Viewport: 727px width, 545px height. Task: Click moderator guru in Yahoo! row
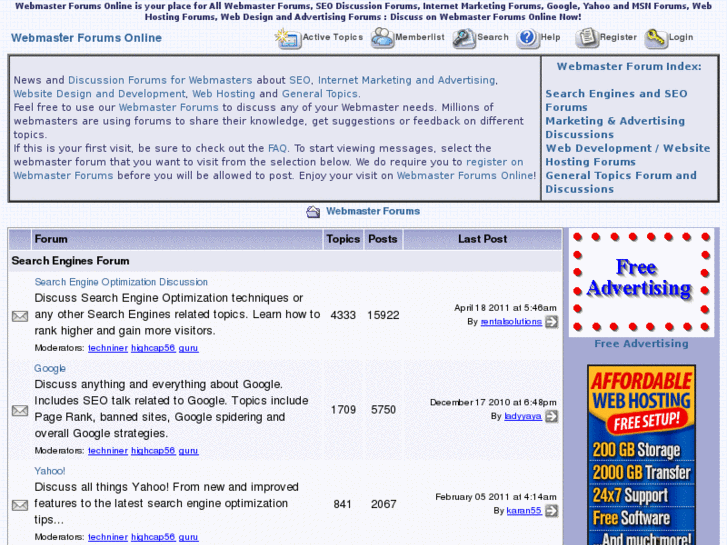[x=188, y=537]
